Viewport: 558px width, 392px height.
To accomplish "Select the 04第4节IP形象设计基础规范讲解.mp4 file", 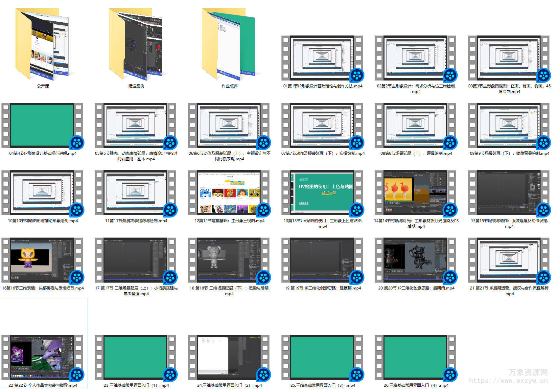I will pos(42,126).
